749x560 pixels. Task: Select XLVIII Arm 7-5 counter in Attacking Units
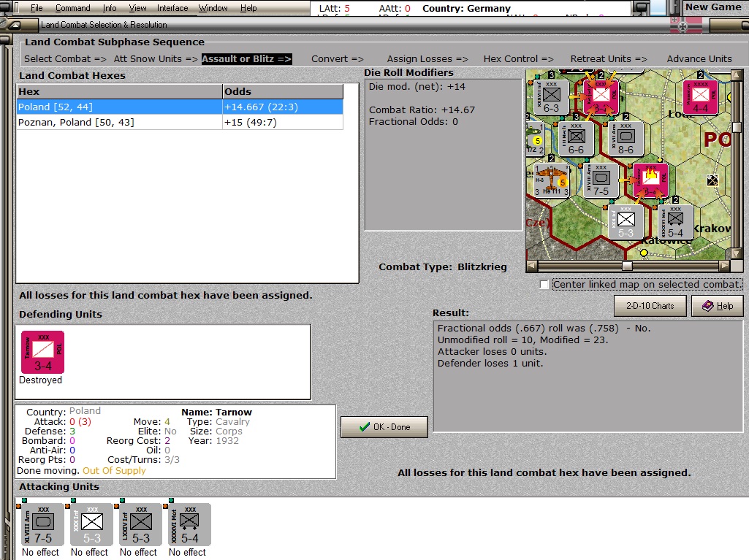pos(42,524)
